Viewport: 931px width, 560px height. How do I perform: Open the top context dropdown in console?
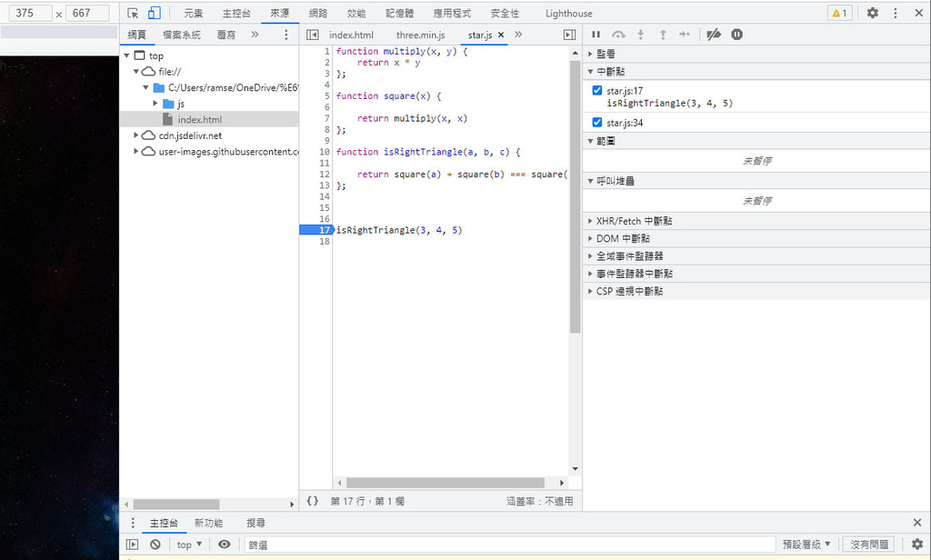tap(189, 544)
